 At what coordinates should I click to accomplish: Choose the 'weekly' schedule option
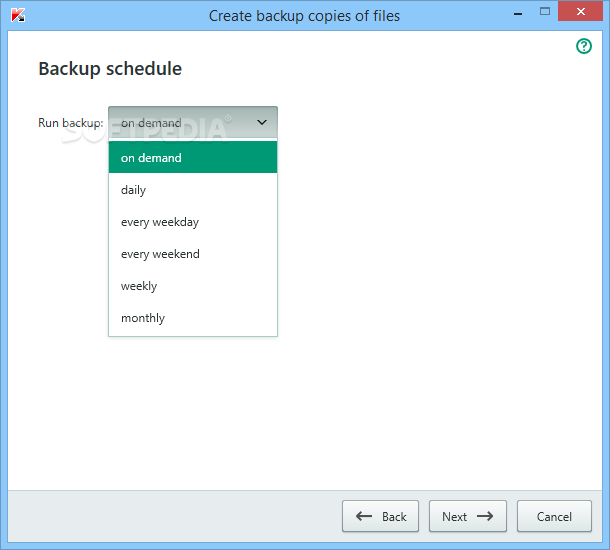point(193,286)
